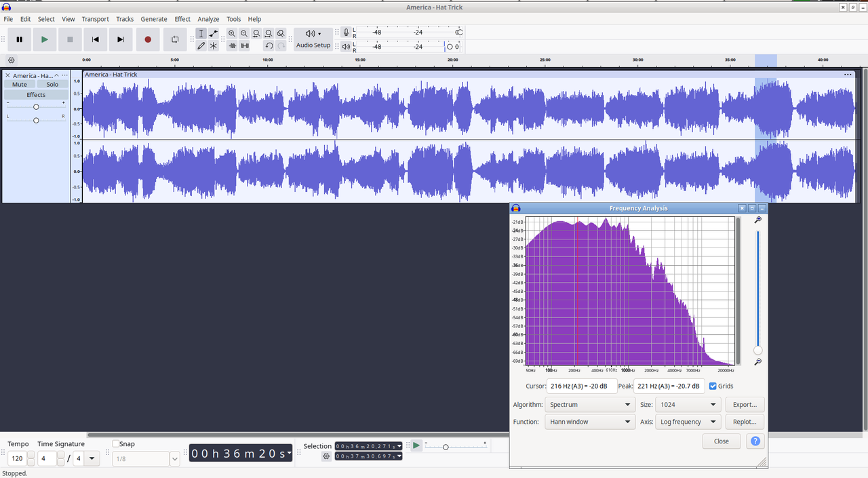Click the Zoom Out magnifier
The height and width of the screenshot is (478, 868).
[x=244, y=33]
